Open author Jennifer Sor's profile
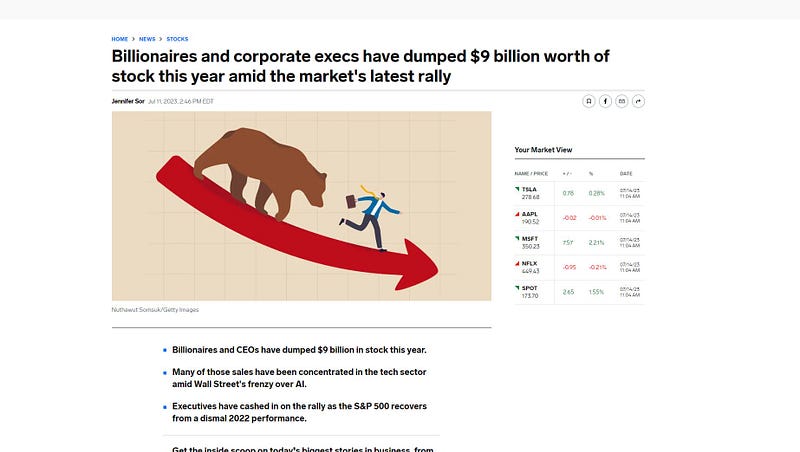Viewport: 800px width, 452px height. tap(128, 101)
